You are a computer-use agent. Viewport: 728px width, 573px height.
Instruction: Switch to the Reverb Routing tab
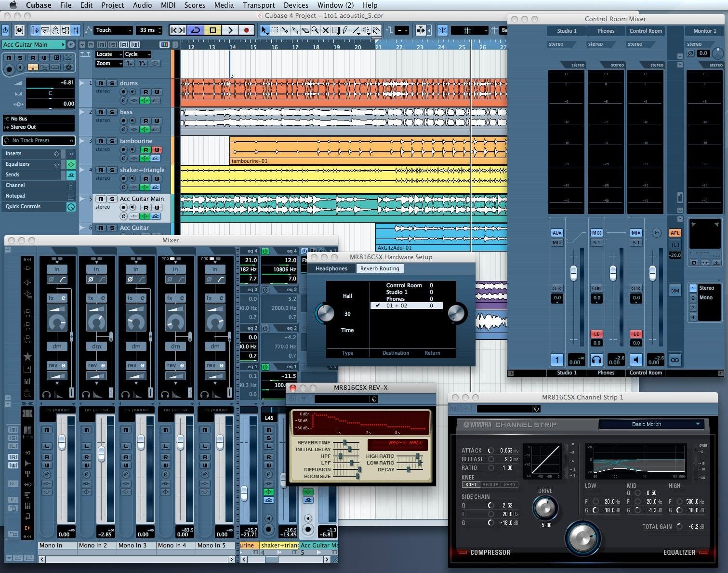point(380,268)
